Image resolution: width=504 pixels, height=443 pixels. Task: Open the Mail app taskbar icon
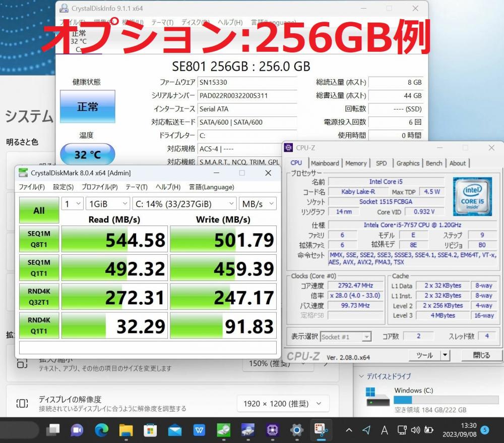(x=174, y=430)
